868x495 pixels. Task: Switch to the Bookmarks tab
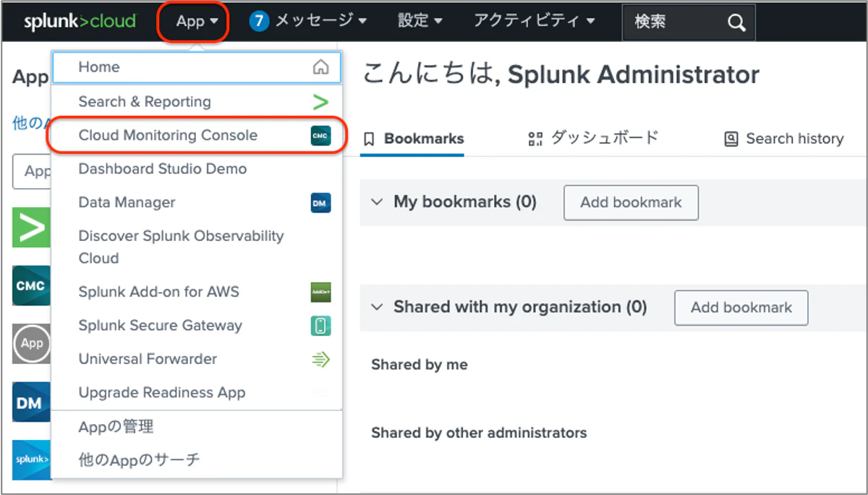(x=414, y=139)
